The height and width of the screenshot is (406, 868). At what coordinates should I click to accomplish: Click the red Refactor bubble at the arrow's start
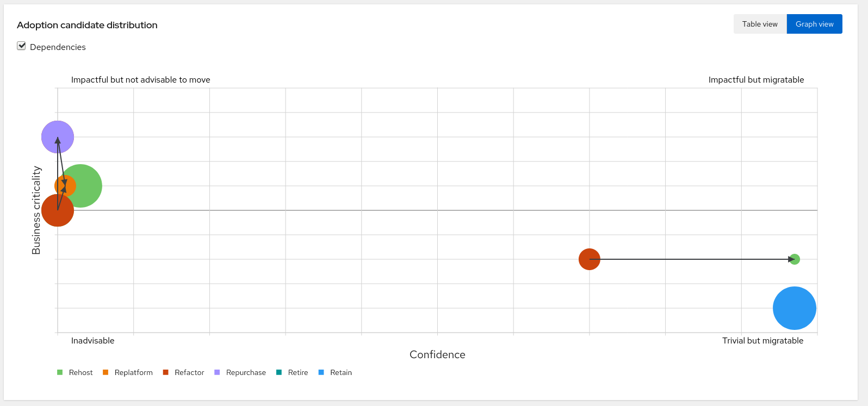589,259
